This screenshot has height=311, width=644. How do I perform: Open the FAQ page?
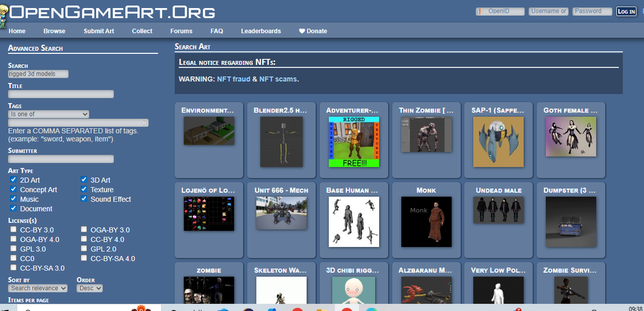(x=217, y=31)
